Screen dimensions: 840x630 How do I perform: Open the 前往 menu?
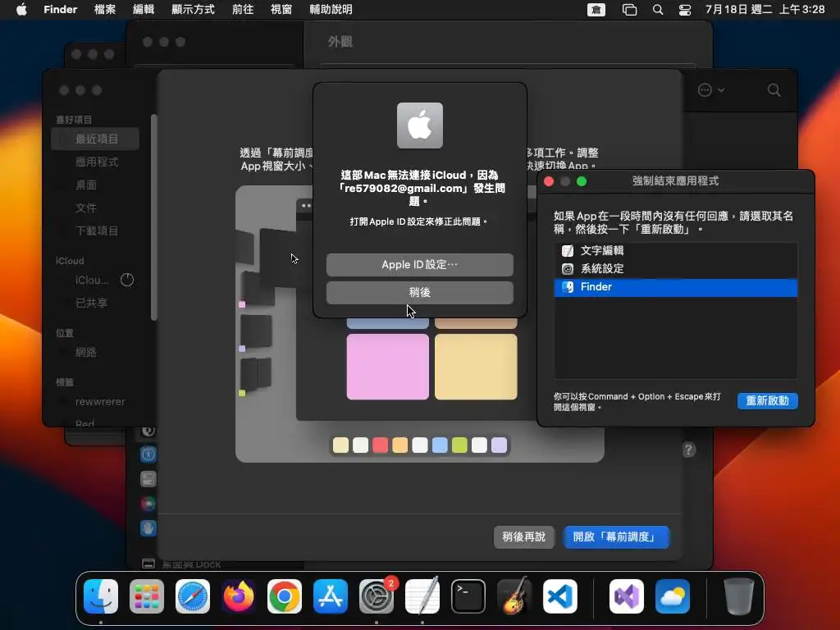click(x=243, y=9)
